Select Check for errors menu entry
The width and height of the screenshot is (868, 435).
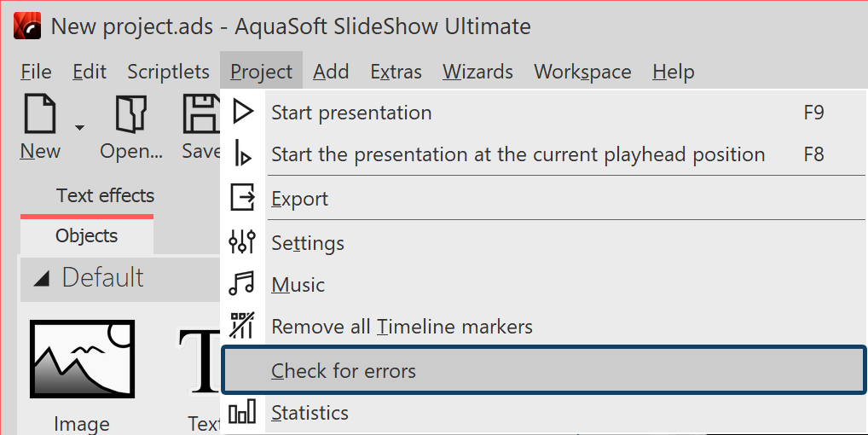point(344,371)
